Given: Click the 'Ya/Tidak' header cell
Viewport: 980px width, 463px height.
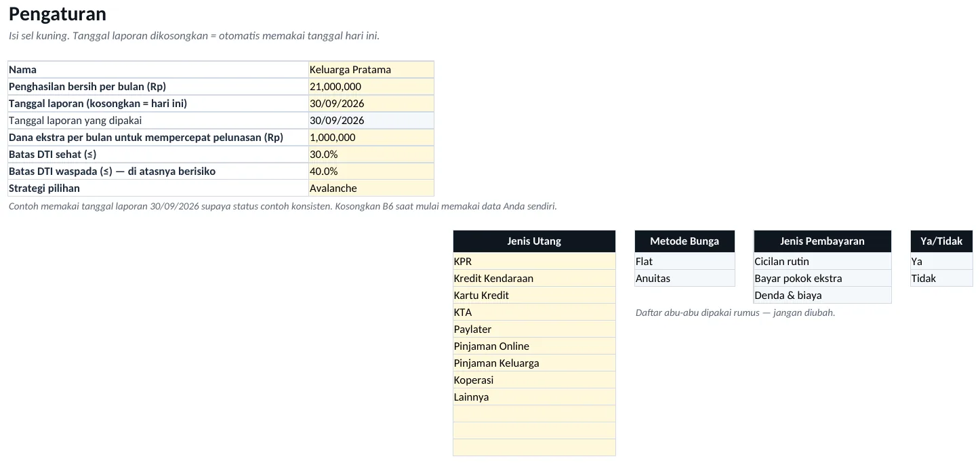Looking at the screenshot, I should click(x=941, y=241).
